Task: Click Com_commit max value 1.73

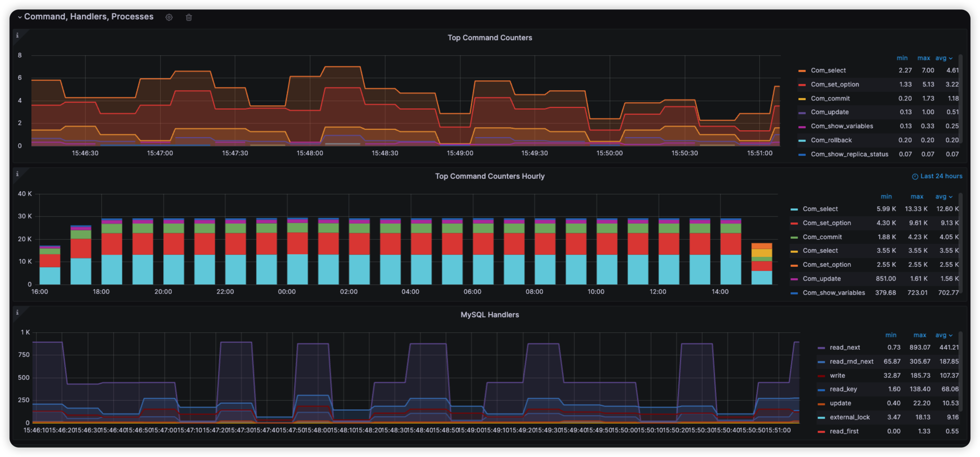Action: pyautogui.click(x=928, y=98)
